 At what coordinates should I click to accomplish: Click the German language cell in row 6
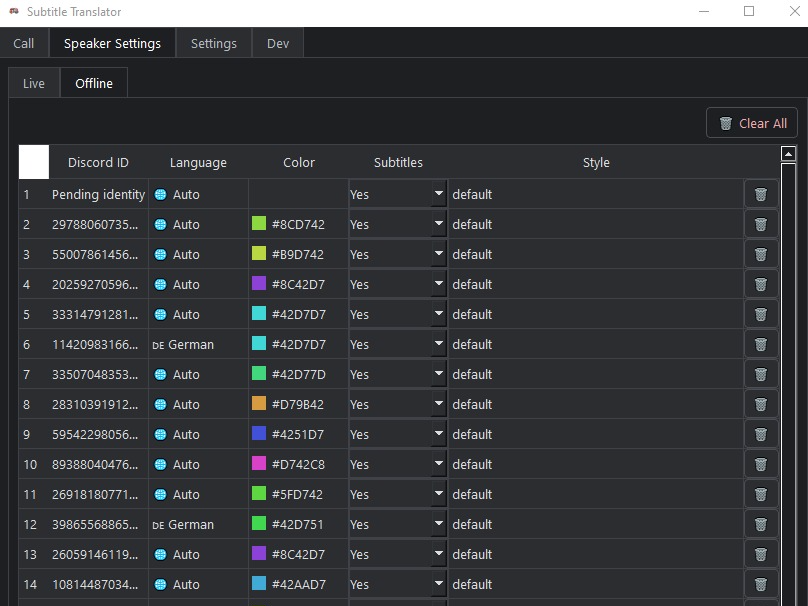coord(198,344)
